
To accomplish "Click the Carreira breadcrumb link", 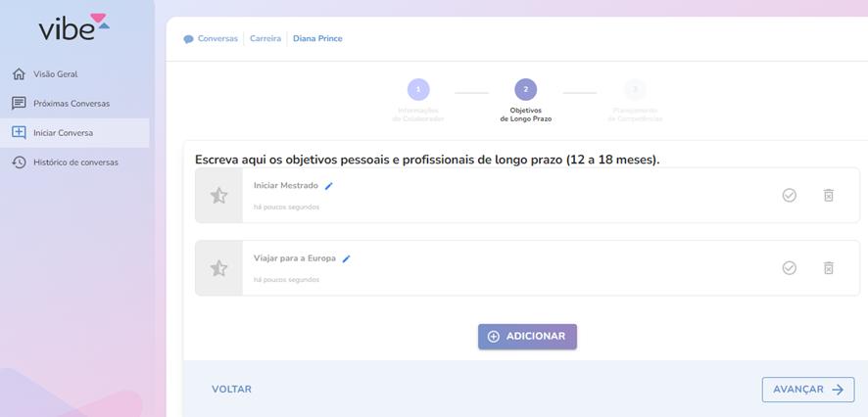I will click(265, 39).
